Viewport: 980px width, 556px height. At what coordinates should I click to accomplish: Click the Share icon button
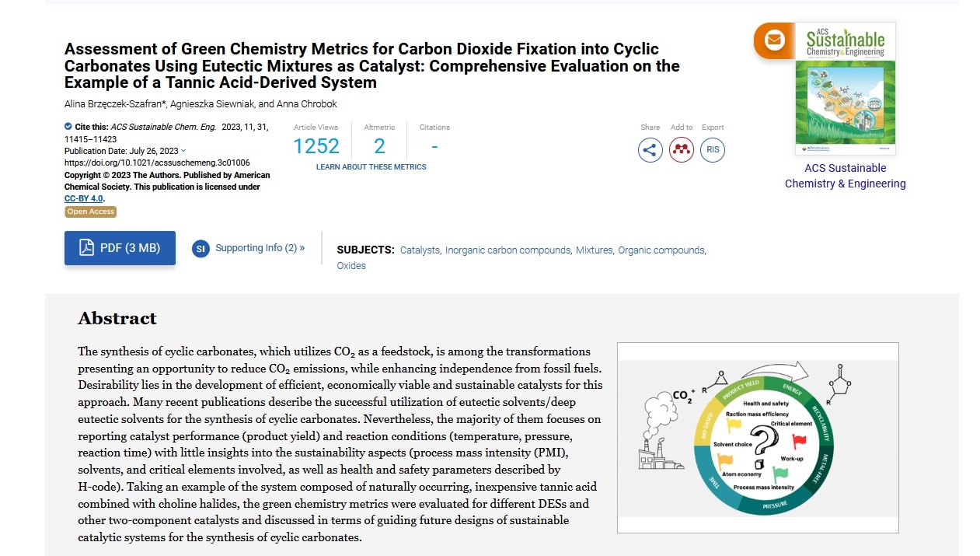point(650,149)
